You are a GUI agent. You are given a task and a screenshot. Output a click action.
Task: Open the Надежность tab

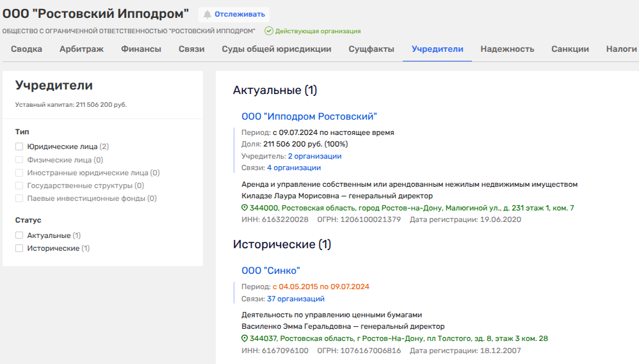point(507,49)
